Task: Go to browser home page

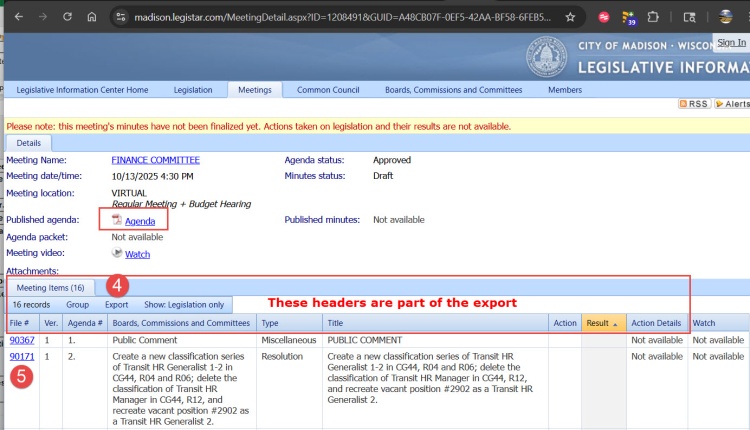Action: 91,17
